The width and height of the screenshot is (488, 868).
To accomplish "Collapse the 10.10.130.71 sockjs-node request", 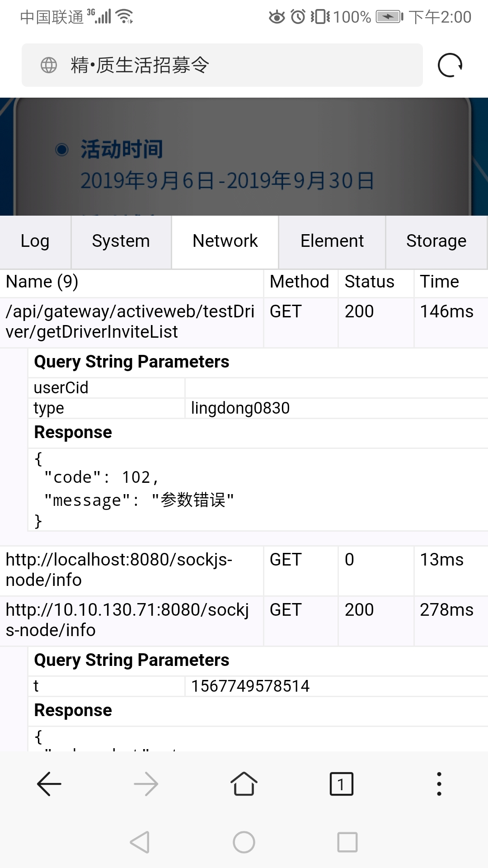I will tap(131, 620).
